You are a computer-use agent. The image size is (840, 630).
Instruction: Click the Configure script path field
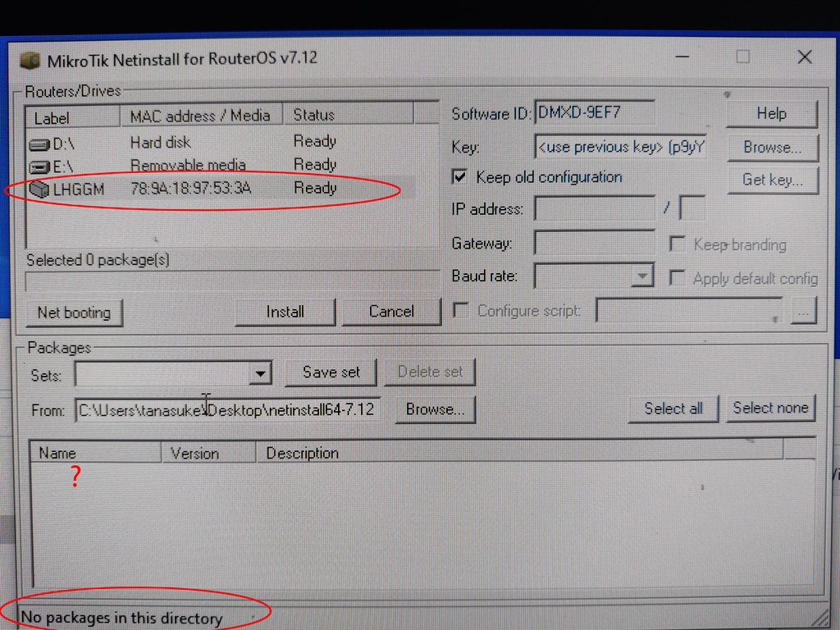tap(690, 311)
